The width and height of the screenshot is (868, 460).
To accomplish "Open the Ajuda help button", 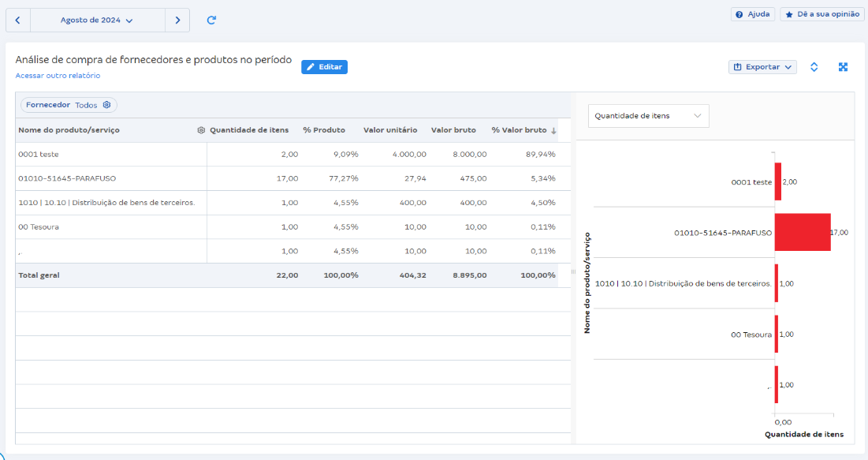I will click(753, 14).
